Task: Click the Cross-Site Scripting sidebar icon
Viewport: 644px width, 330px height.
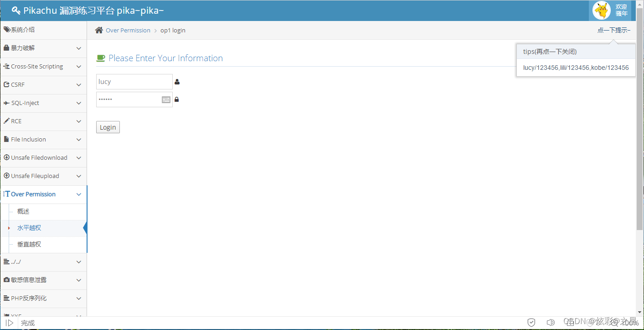Action: coord(6,66)
